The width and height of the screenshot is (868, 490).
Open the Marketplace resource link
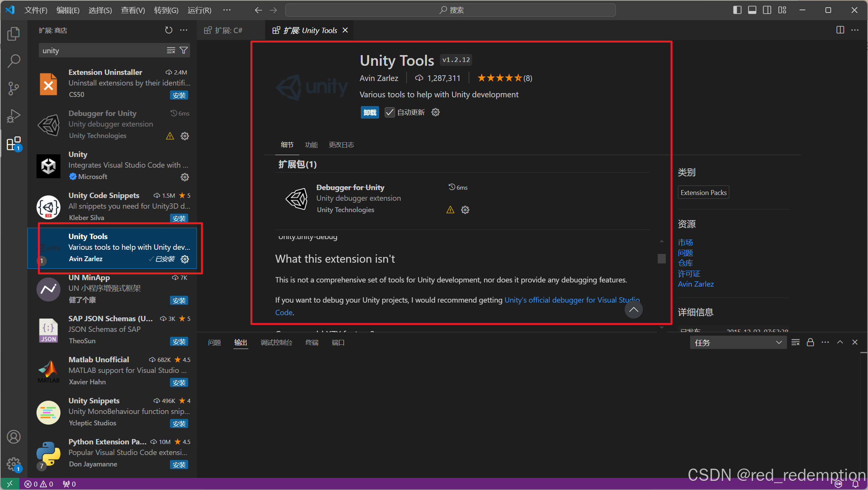pyautogui.click(x=685, y=242)
